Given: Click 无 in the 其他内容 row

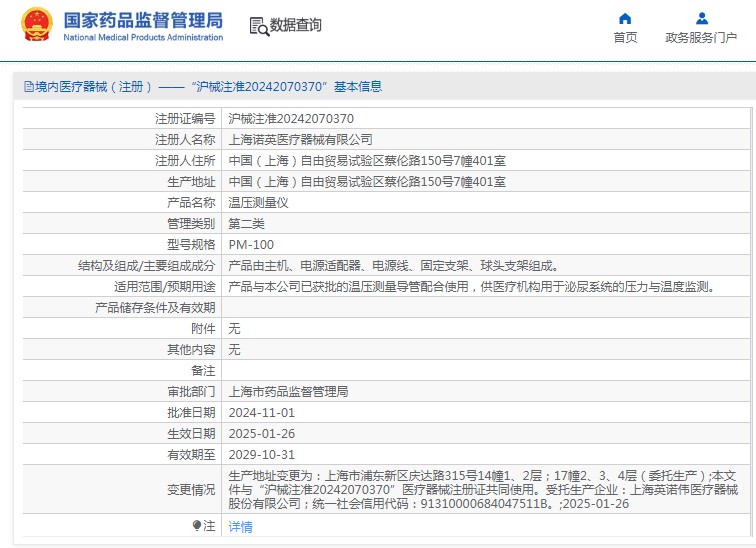Looking at the screenshot, I should tap(234, 349).
